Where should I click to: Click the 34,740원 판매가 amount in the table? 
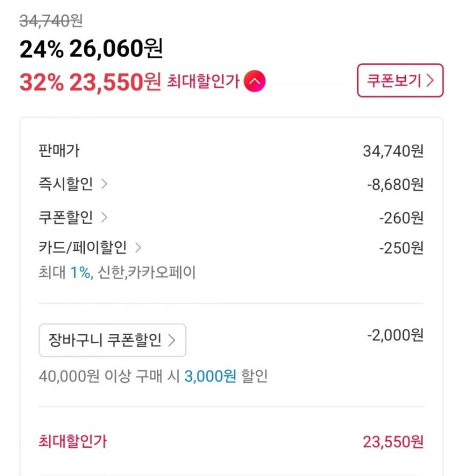(393, 151)
